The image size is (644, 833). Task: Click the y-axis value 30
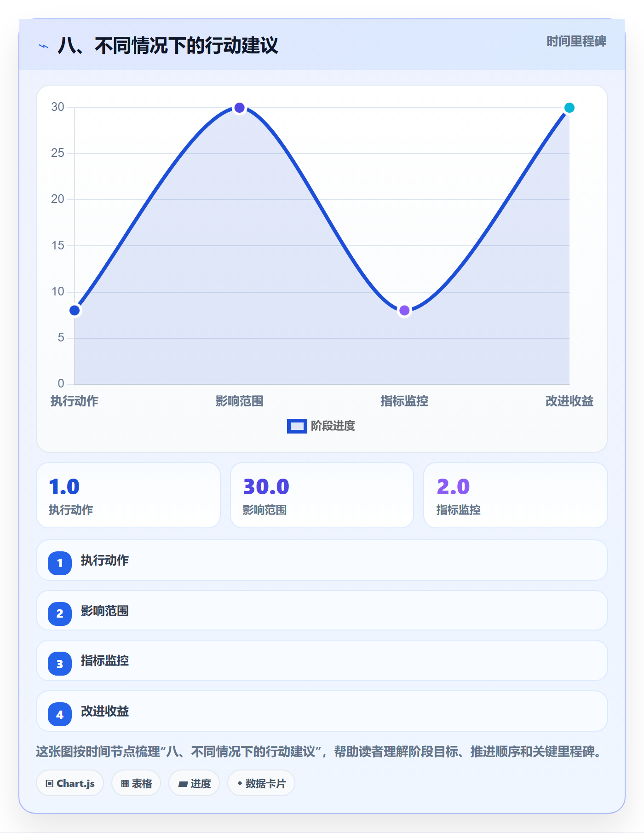tap(57, 107)
